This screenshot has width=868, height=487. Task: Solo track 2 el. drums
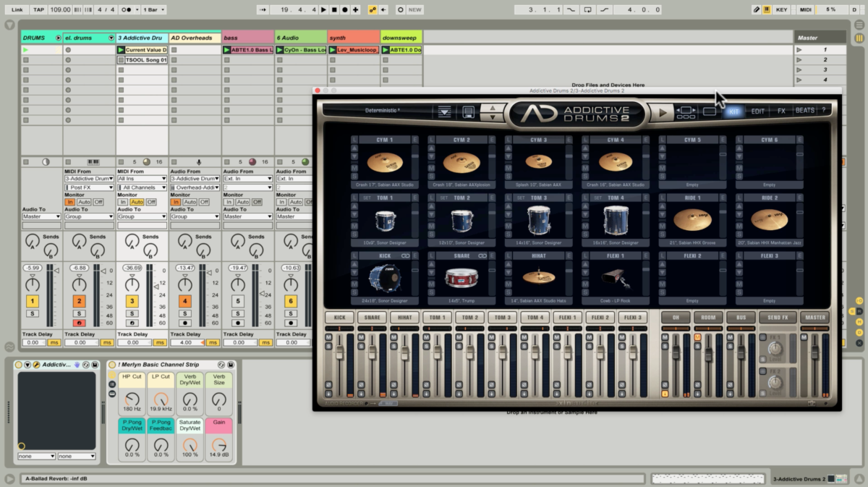pos(80,313)
